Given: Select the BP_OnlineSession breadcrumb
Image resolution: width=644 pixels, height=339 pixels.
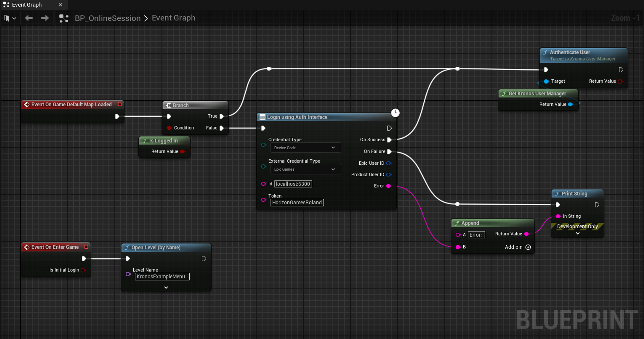Looking at the screenshot, I should click(108, 18).
